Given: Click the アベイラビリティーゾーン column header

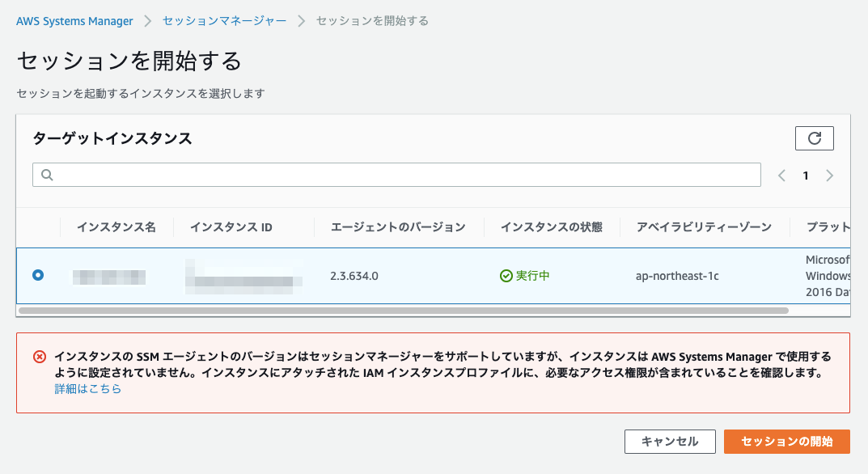Looking at the screenshot, I should 704,227.
